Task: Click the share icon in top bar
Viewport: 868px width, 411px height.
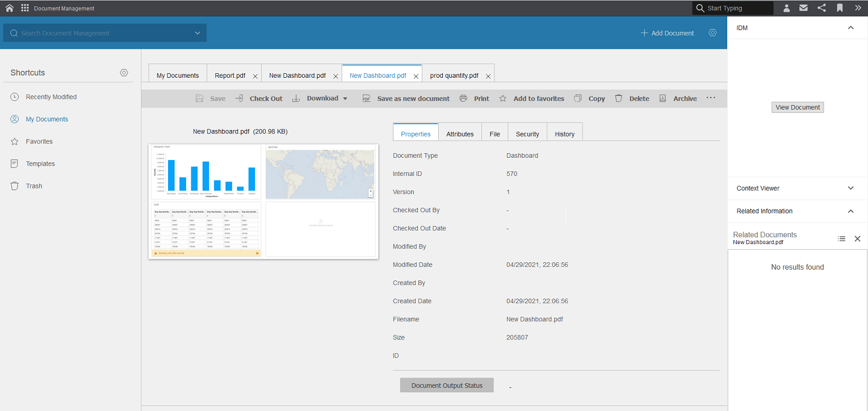Action: click(821, 8)
